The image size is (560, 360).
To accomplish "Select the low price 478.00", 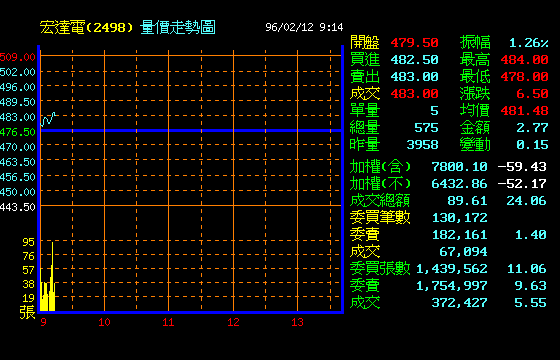I will (524, 77).
